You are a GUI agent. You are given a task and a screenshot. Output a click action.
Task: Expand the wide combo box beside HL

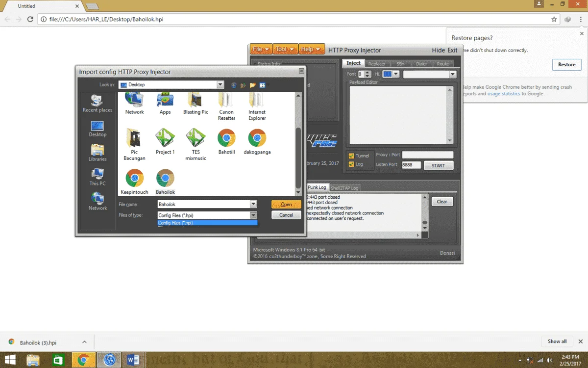(x=430, y=74)
